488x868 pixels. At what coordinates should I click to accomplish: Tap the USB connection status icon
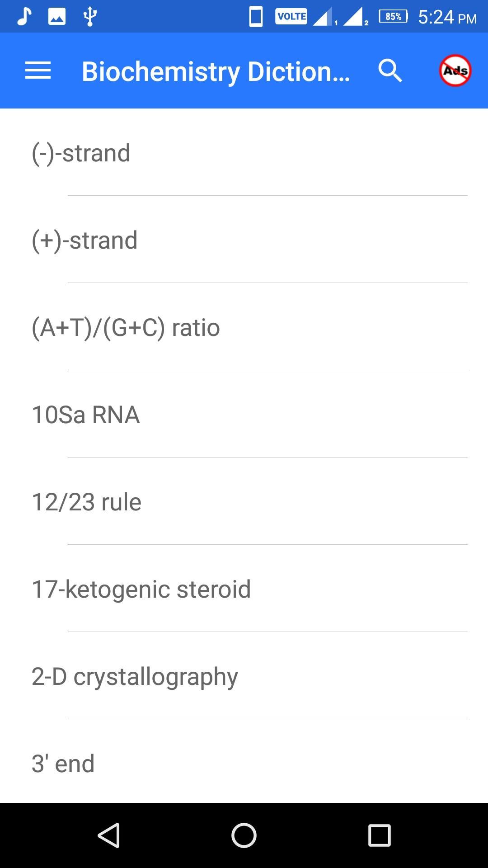click(x=89, y=17)
